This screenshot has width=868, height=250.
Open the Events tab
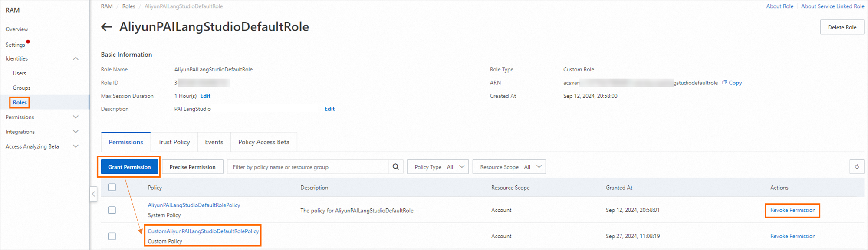click(x=214, y=142)
